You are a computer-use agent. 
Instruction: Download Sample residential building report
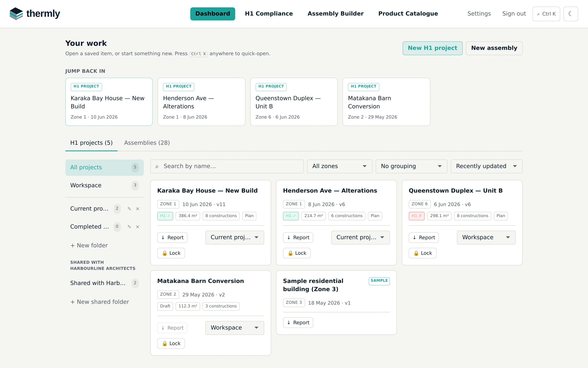[298, 322]
